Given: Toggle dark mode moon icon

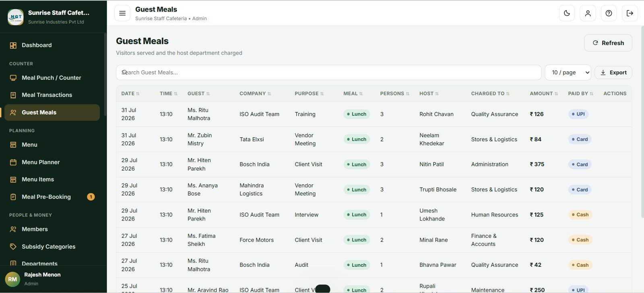Looking at the screenshot, I should pos(567,13).
